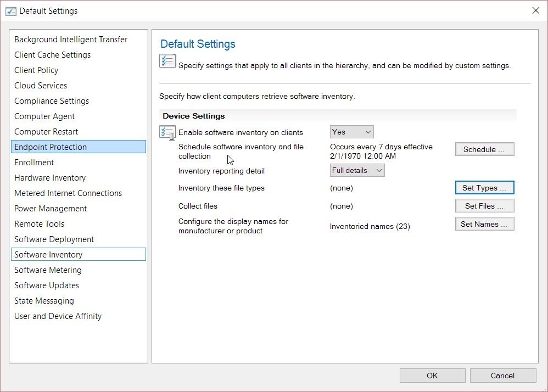Open Metered Internet Connections settings
548x392 pixels.
coord(79,193)
